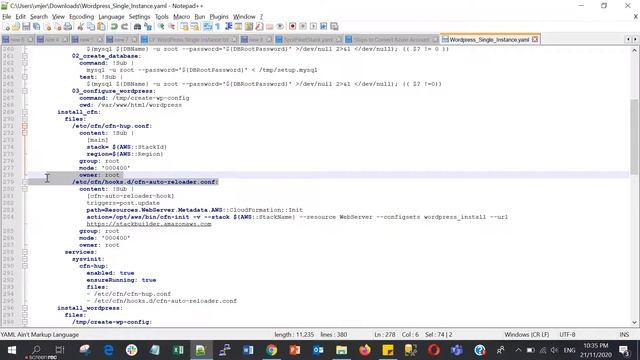Click the scrollbar down arrow

pyautogui.click(x=634, y=322)
